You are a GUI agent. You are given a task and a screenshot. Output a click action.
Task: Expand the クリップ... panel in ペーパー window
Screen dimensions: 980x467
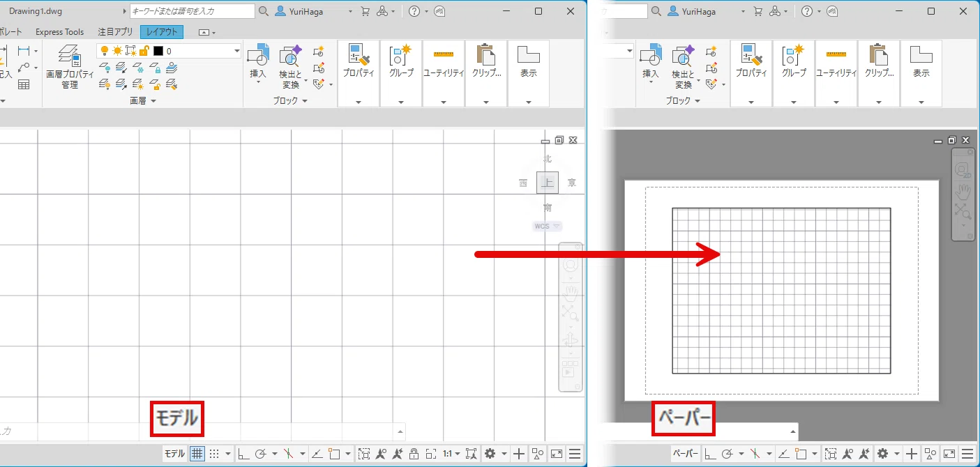(x=880, y=102)
